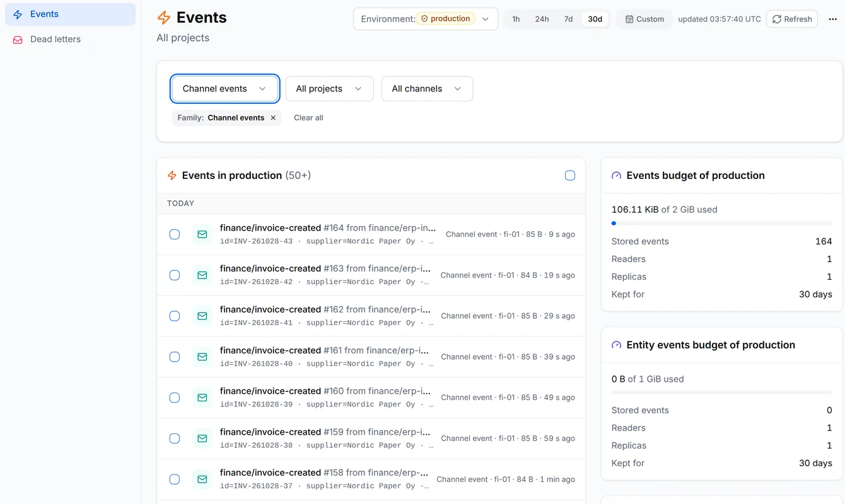This screenshot has width=845, height=504.
Task: Open event finance/invoice-created #162
Action: click(371, 316)
